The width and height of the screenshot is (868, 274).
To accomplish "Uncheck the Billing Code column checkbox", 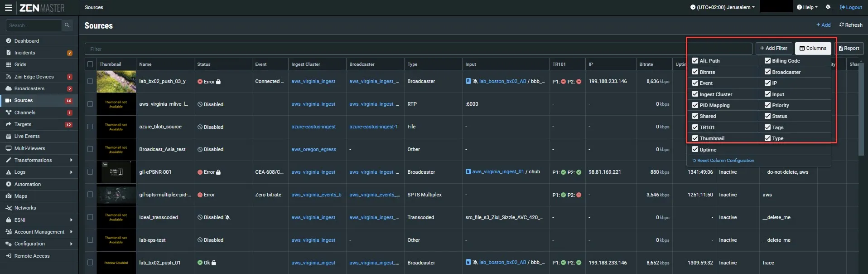I will (767, 60).
